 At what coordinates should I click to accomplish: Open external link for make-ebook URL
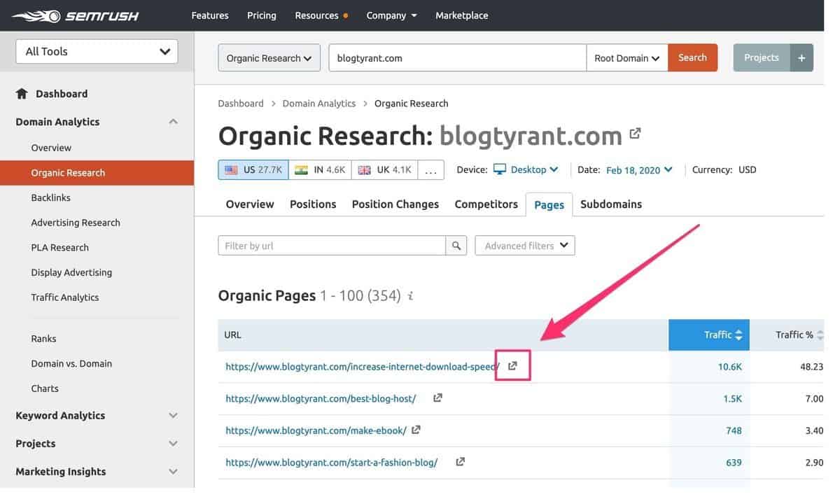click(416, 430)
